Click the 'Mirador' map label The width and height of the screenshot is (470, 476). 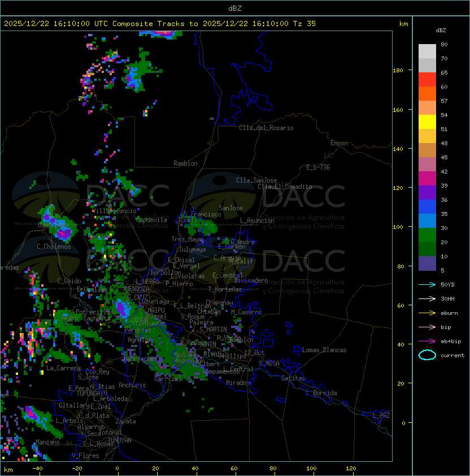point(238,383)
